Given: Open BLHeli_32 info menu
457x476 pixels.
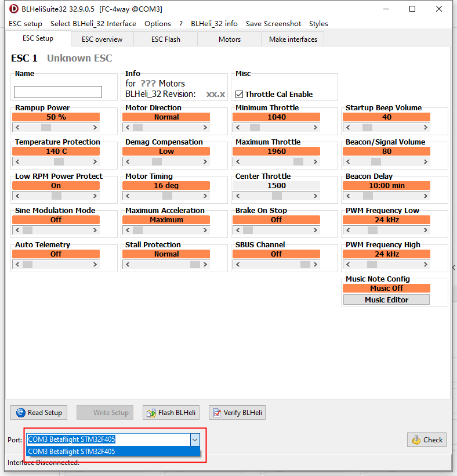Looking at the screenshot, I should pos(214,24).
